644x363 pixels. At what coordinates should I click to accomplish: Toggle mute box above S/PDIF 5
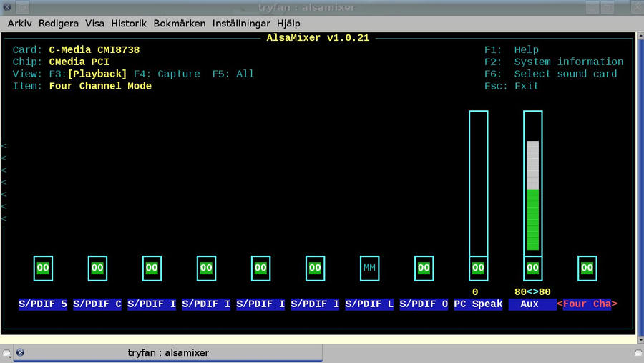[43, 268]
